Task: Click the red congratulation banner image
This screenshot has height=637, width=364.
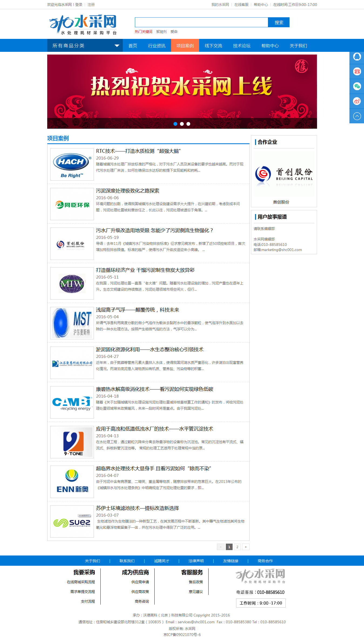Action: 182,92
